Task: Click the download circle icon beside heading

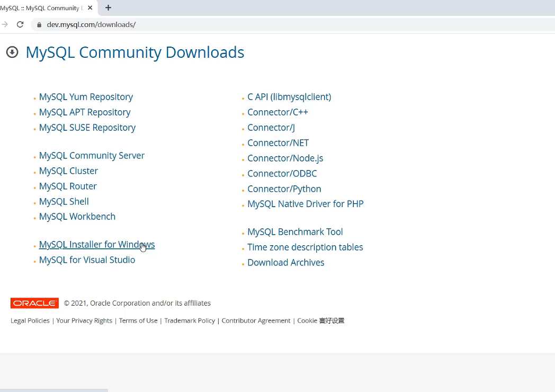Action: [12, 52]
